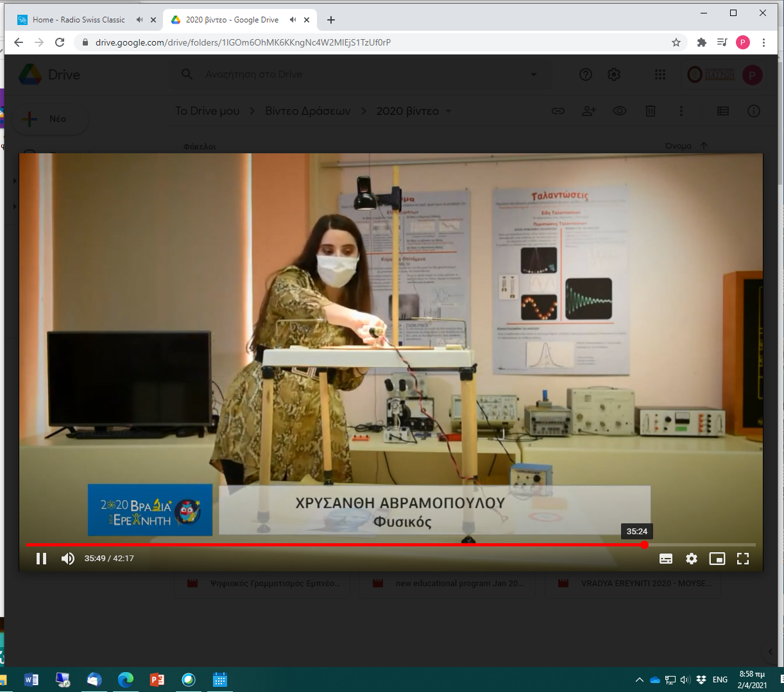Delete using the trash icon
Viewport: 784px width, 692px height.
[651, 111]
